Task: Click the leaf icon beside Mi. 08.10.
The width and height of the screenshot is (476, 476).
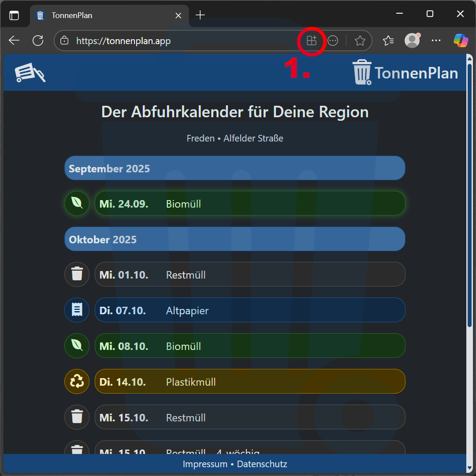Action: point(77,346)
